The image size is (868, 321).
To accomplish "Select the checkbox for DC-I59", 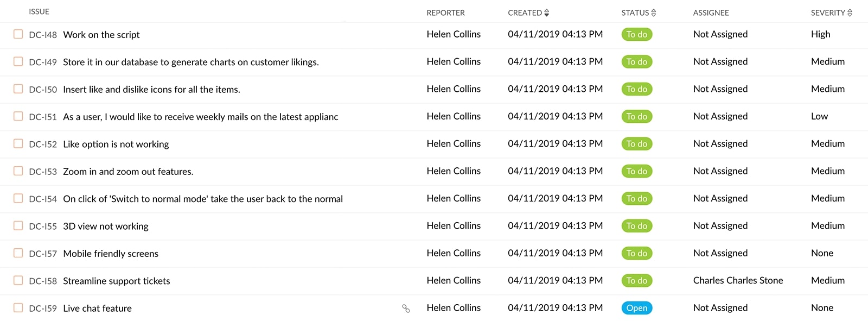I will pyautogui.click(x=18, y=308).
